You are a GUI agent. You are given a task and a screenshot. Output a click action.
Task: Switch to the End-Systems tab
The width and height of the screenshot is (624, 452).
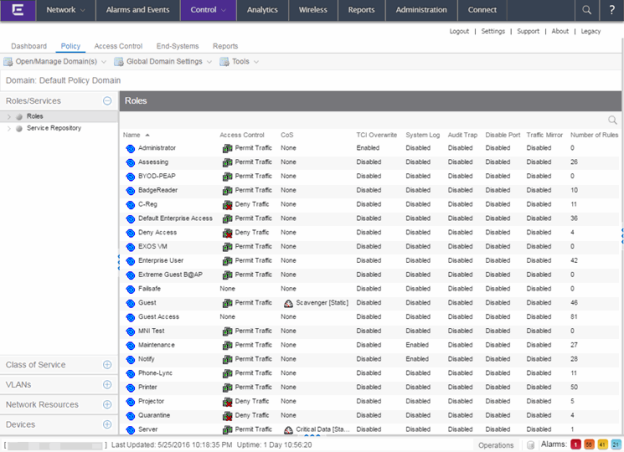tap(177, 46)
